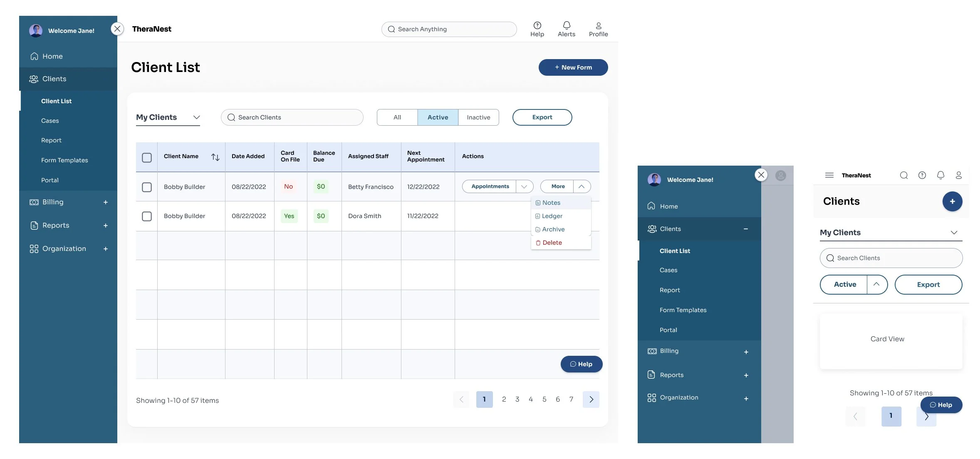Toggle the select-all checkbox in table header
980x459 pixels.
(x=147, y=157)
